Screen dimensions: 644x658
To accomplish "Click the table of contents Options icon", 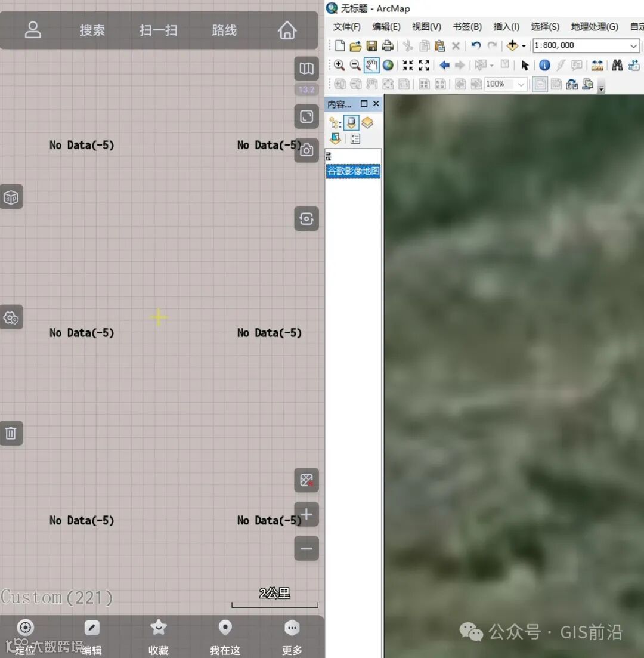I will tap(355, 138).
